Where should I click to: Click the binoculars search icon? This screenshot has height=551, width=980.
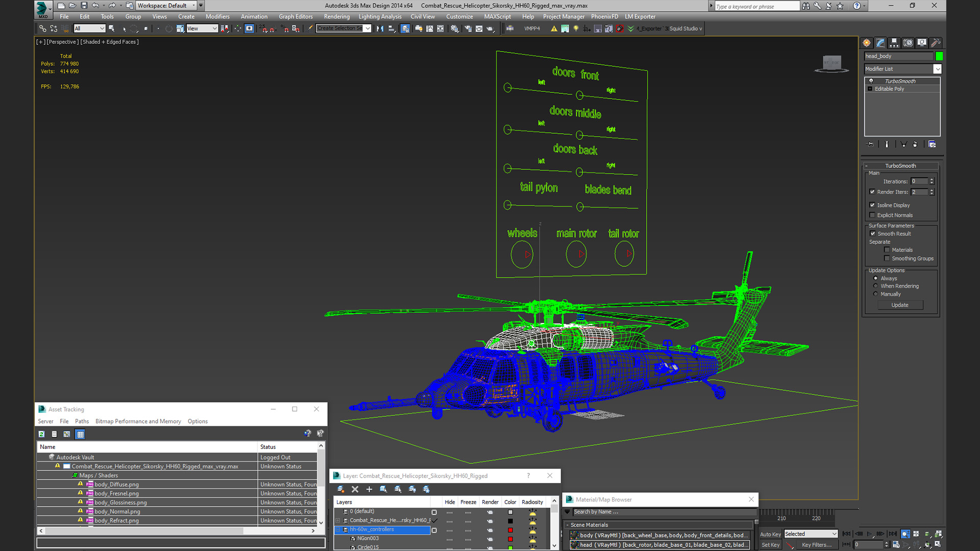point(806,6)
